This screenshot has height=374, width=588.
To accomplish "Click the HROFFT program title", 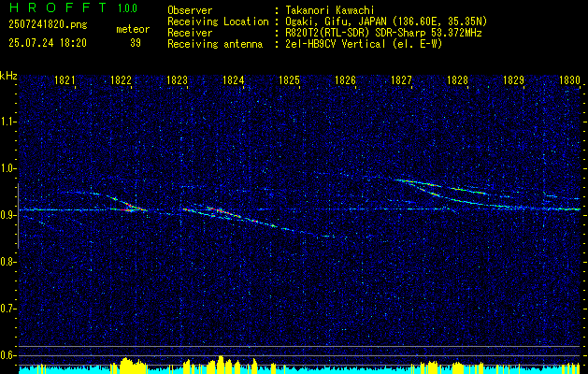I will coord(59,7).
